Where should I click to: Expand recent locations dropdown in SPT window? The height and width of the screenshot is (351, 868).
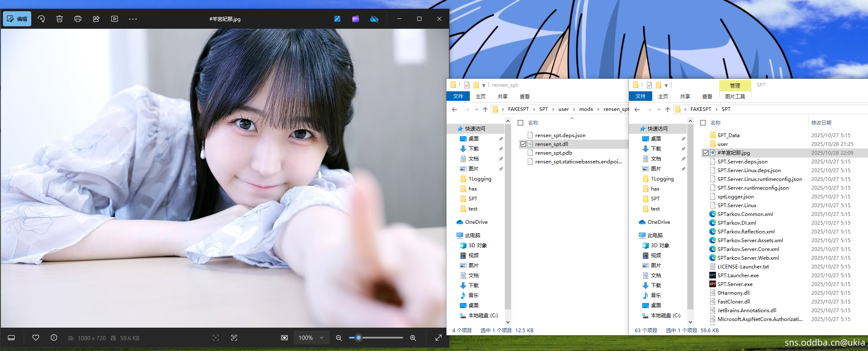(x=659, y=110)
